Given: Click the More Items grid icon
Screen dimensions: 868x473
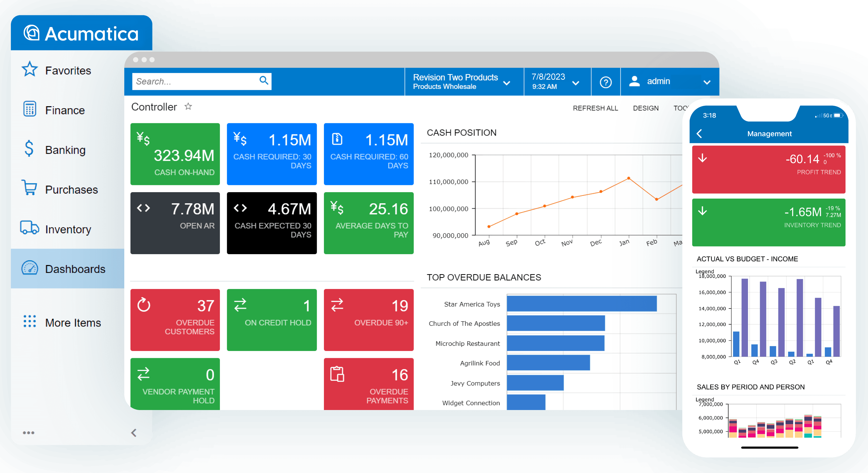Looking at the screenshot, I should click(30, 321).
